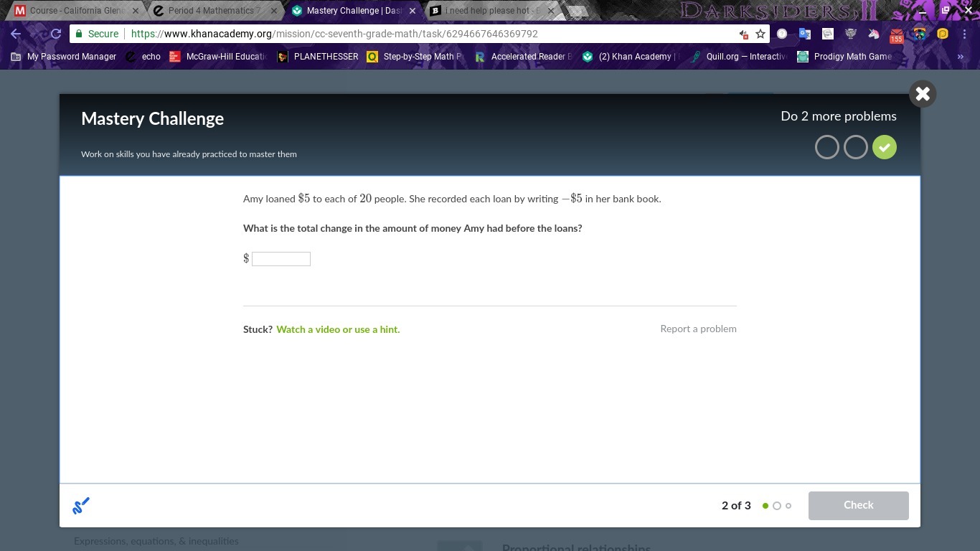Click the answer box after the dollar sign

281,259
